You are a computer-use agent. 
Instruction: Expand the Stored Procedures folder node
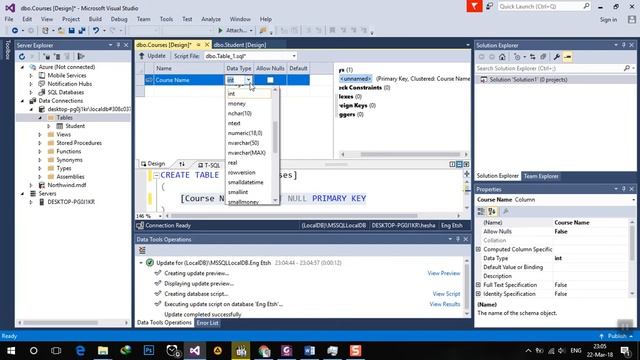[x=40, y=143]
